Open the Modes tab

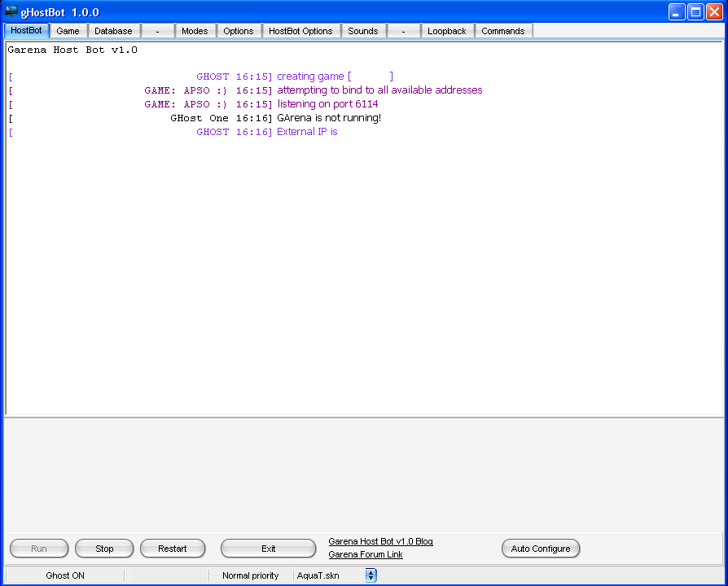pyautogui.click(x=195, y=31)
